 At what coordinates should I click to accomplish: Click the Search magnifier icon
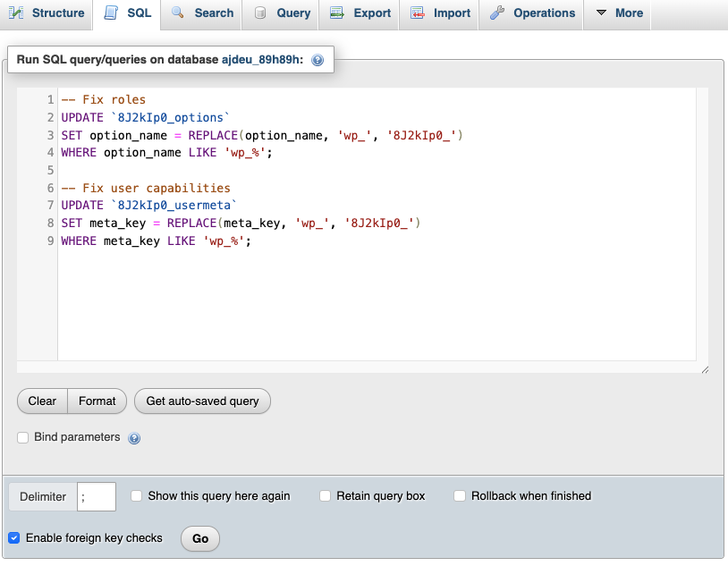[x=177, y=13]
